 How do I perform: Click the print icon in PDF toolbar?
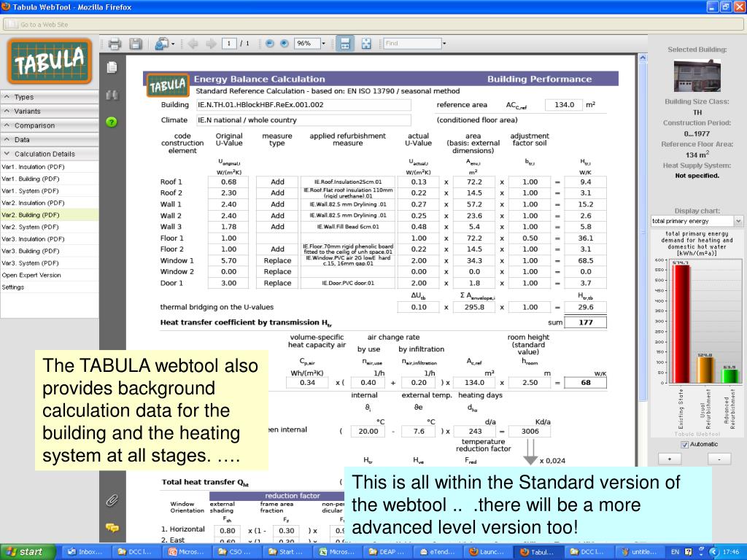click(x=115, y=44)
